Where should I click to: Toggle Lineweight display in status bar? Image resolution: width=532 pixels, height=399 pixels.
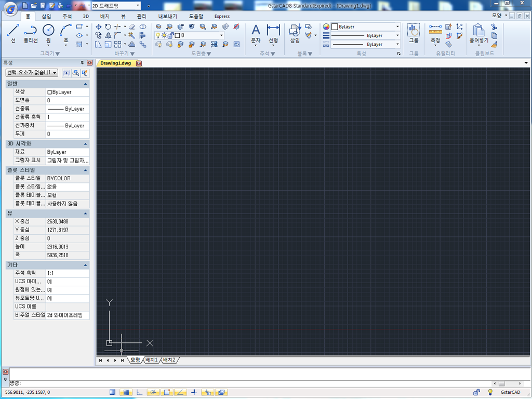tap(194, 392)
